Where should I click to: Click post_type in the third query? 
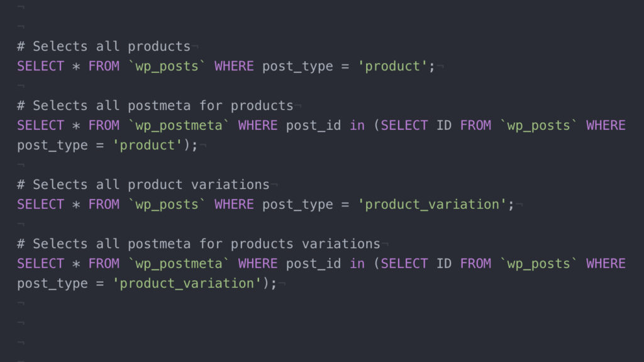pyautogui.click(x=297, y=205)
